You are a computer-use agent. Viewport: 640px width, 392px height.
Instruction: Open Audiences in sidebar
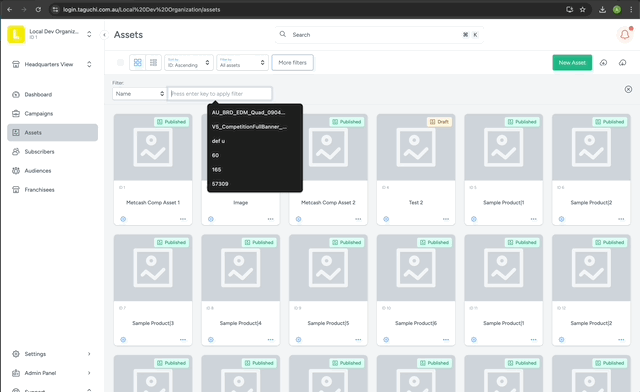(52, 171)
